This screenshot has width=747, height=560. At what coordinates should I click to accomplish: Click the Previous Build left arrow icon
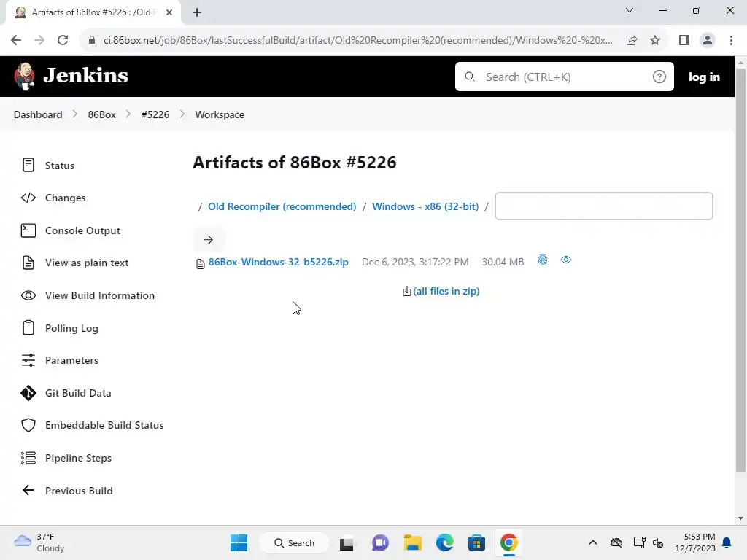28,491
